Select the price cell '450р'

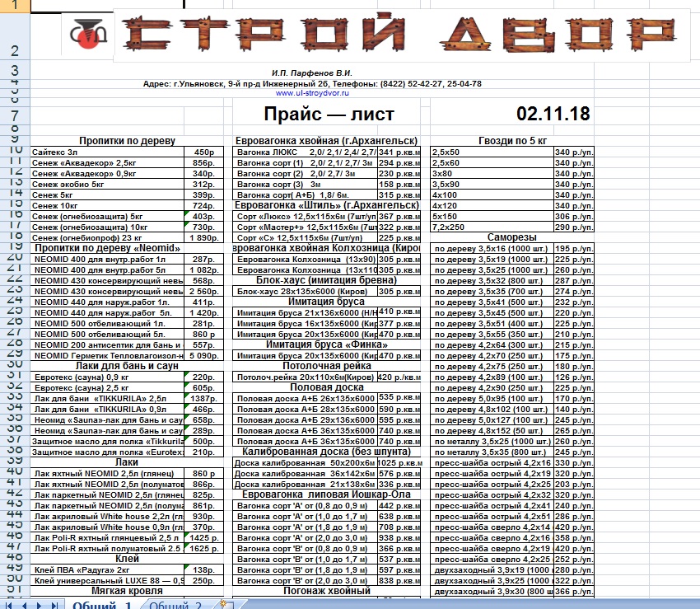[204, 152]
